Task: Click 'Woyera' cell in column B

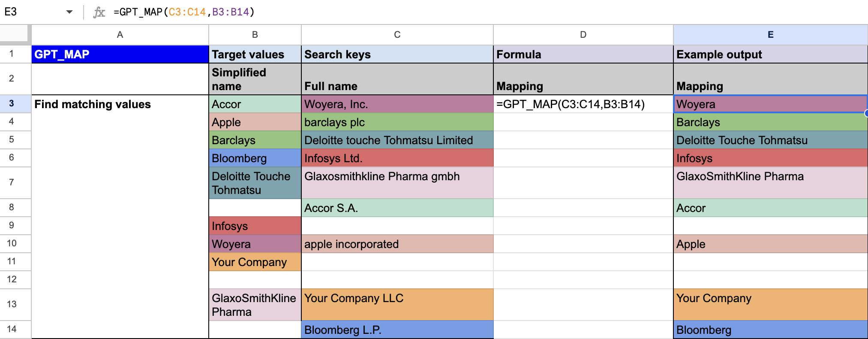Action: (255, 244)
